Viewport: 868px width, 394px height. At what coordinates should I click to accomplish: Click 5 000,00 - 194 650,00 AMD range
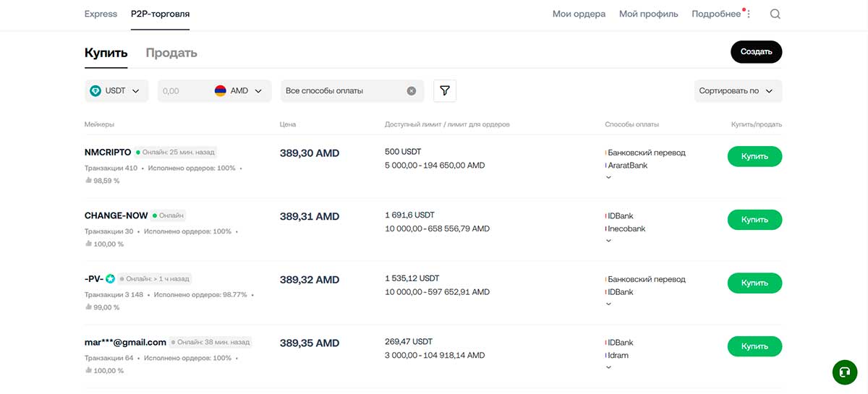click(435, 166)
